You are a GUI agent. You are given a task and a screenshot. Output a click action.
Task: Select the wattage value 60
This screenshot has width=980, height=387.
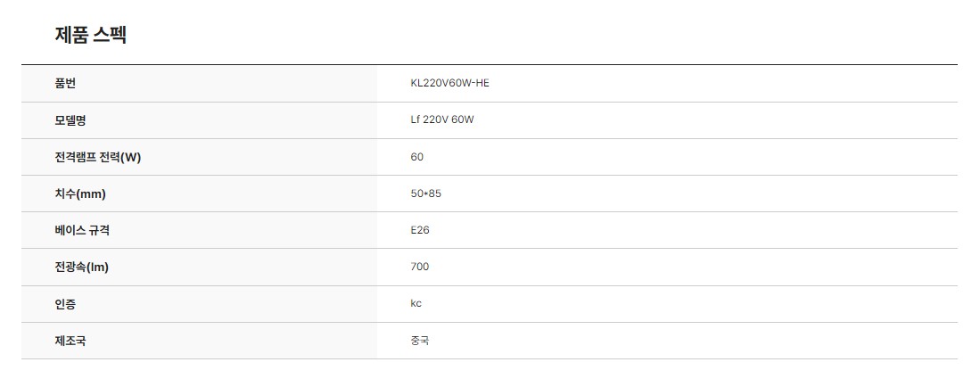(416, 157)
